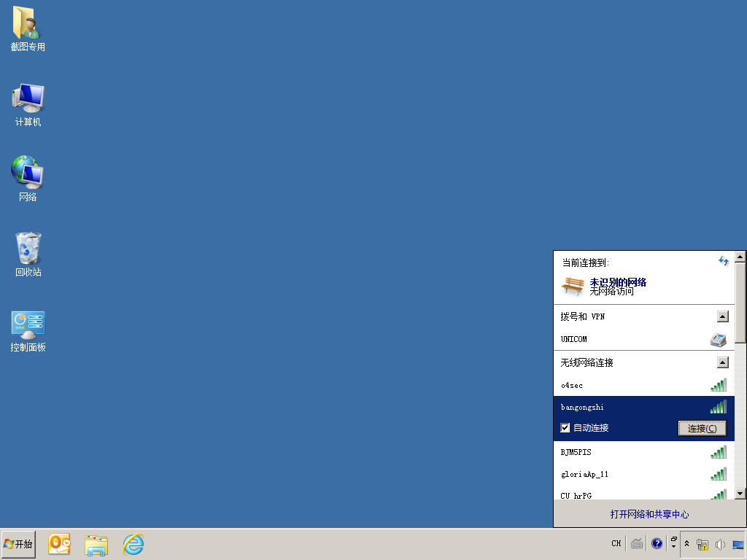Click signal bars icon for bangongshi

point(719,407)
